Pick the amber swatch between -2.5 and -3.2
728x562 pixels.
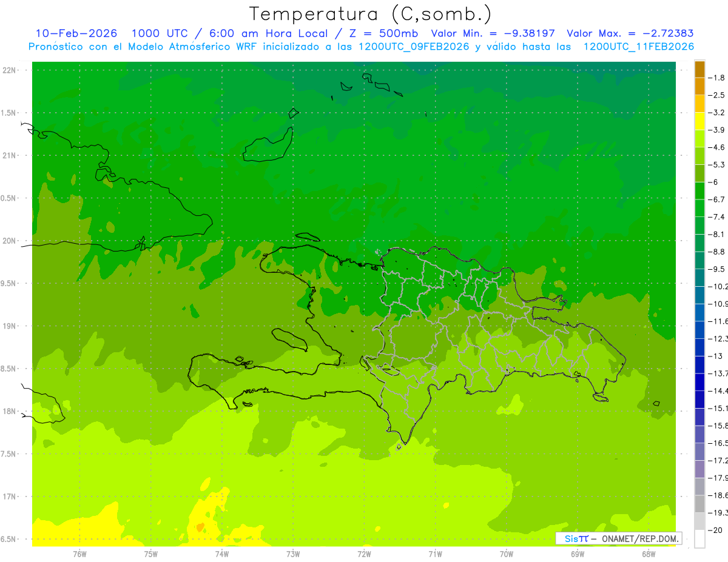click(x=699, y=104)
